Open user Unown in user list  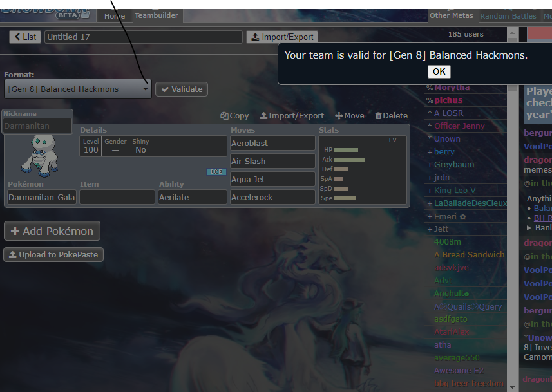pyautogui.click(x=447, y=138)
